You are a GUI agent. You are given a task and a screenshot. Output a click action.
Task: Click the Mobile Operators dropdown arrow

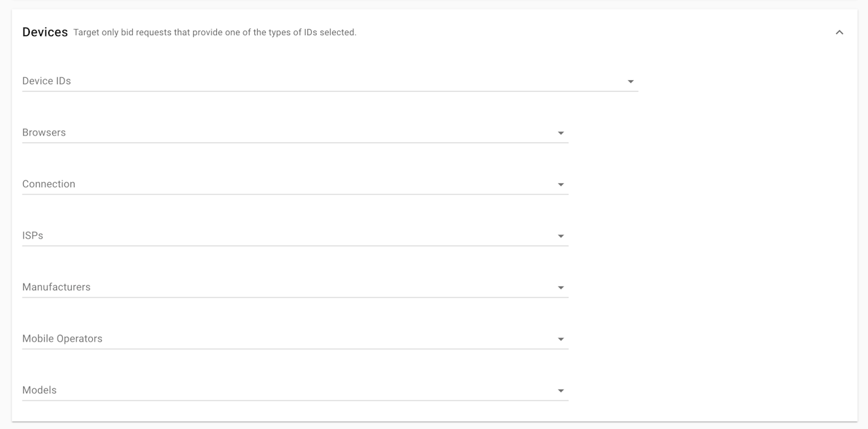[x=561, y=339]
